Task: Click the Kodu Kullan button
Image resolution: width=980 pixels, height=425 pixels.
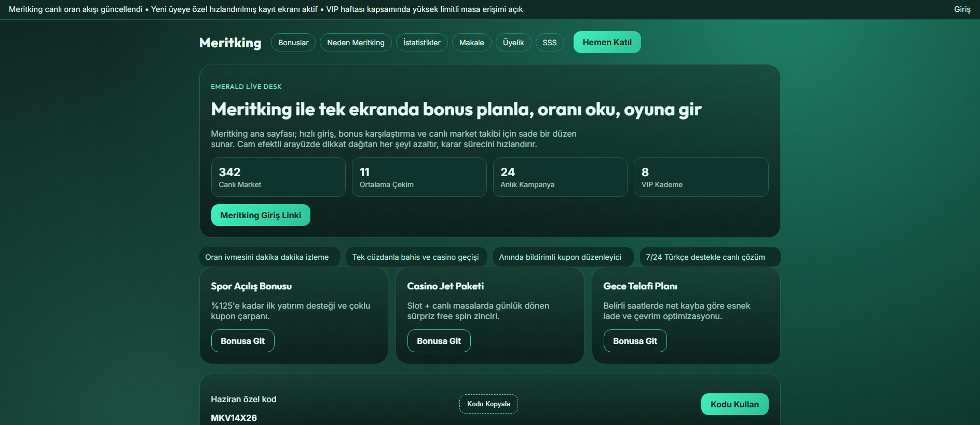Action: tap(735, 404)
